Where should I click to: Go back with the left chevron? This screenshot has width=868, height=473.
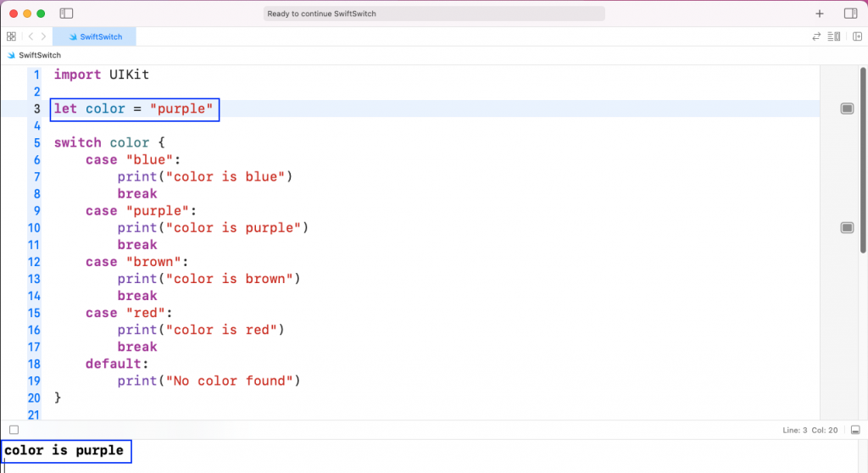tap(31, 36)
